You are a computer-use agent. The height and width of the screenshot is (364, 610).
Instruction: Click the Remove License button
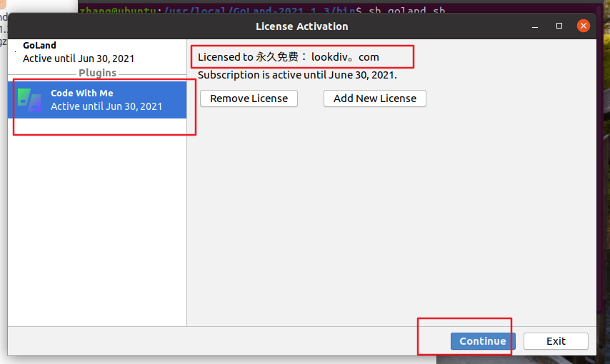point(249,98)
